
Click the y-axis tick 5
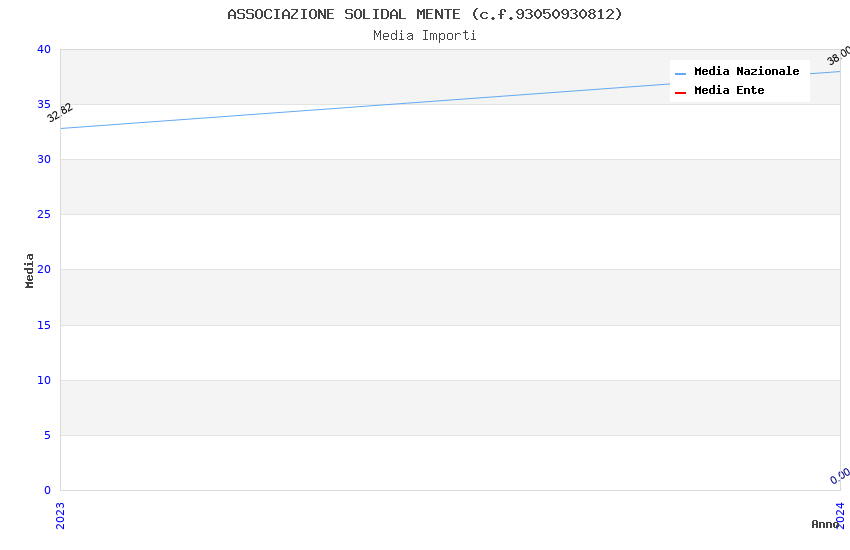48,435
